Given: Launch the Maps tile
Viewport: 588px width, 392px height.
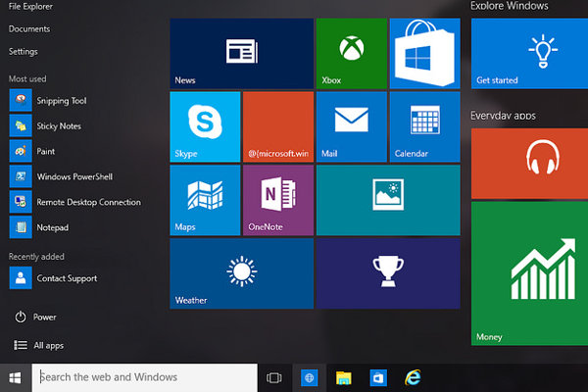Looking at the screenshot, I should point(205,200).
